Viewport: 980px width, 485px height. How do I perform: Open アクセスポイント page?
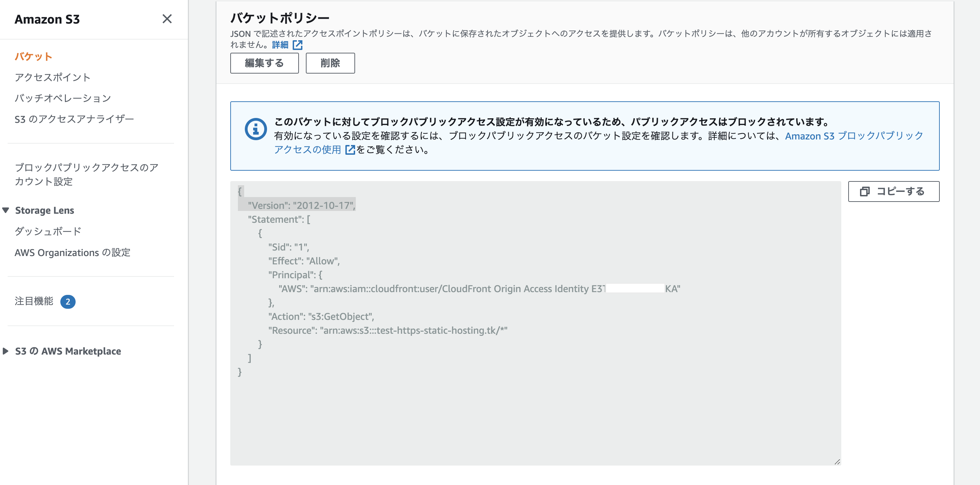tap(52, 77)
